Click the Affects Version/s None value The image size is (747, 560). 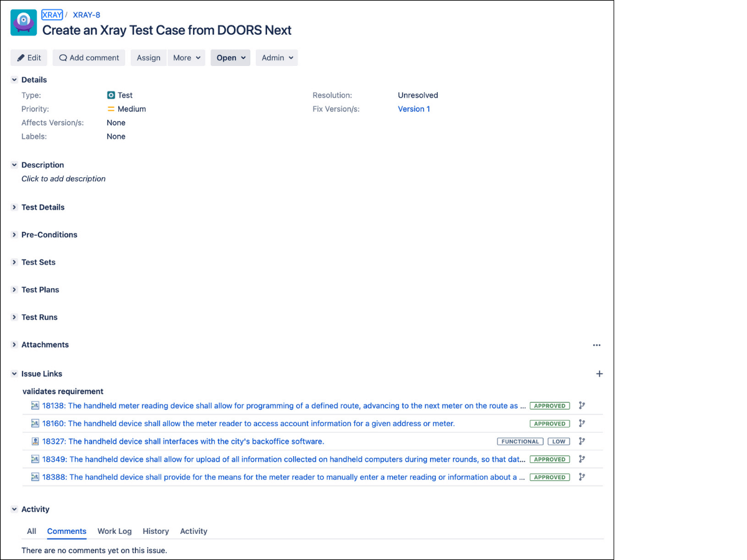[116, 123]
